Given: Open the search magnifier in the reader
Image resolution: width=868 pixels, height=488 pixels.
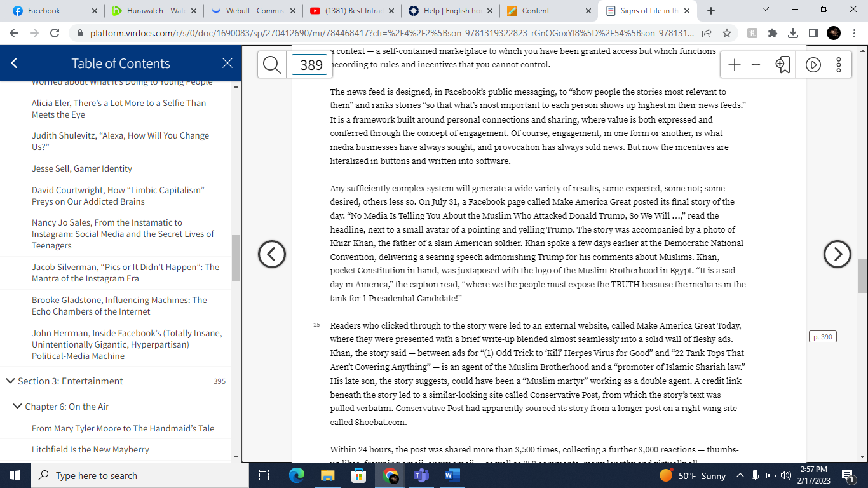Looking at the screenshot, I should click(272, 65).
